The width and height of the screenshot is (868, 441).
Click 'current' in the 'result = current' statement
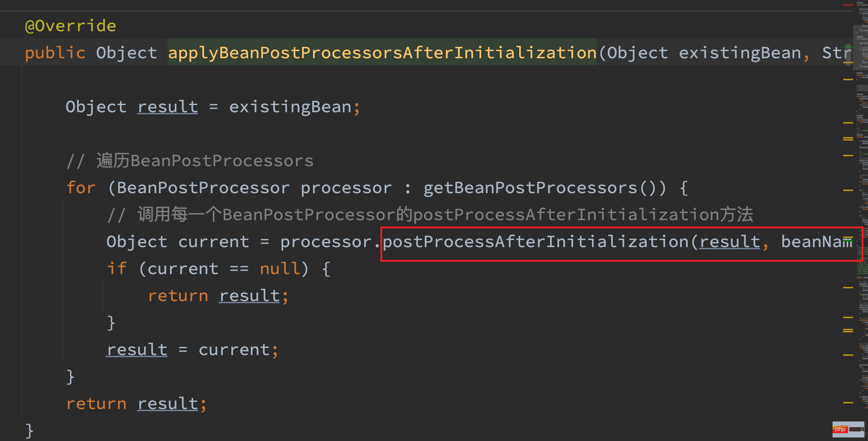click(x=234, y=350)
